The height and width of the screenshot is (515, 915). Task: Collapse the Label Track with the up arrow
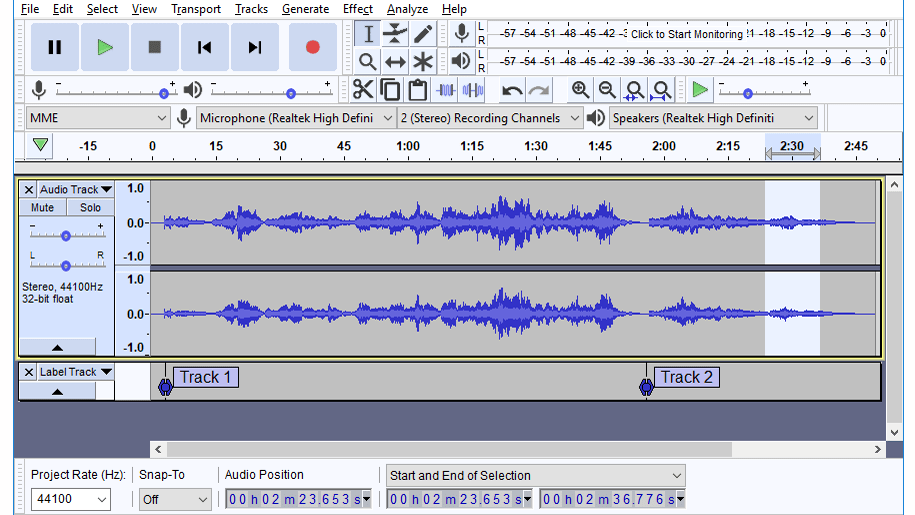pyautogui.click(x=57, y=391)
